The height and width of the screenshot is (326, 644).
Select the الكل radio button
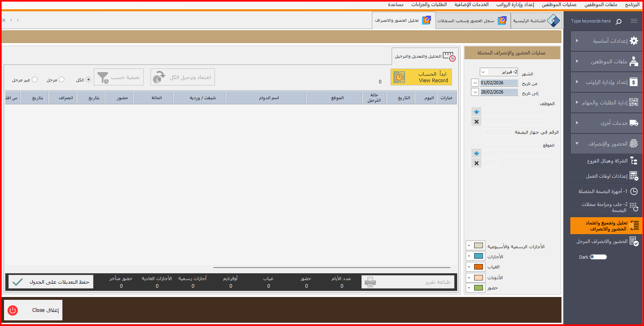point(89,80)
